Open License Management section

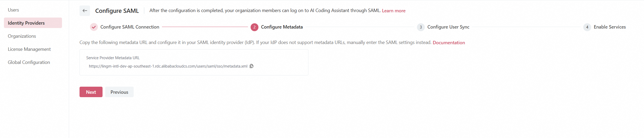[x=29, y=49]
